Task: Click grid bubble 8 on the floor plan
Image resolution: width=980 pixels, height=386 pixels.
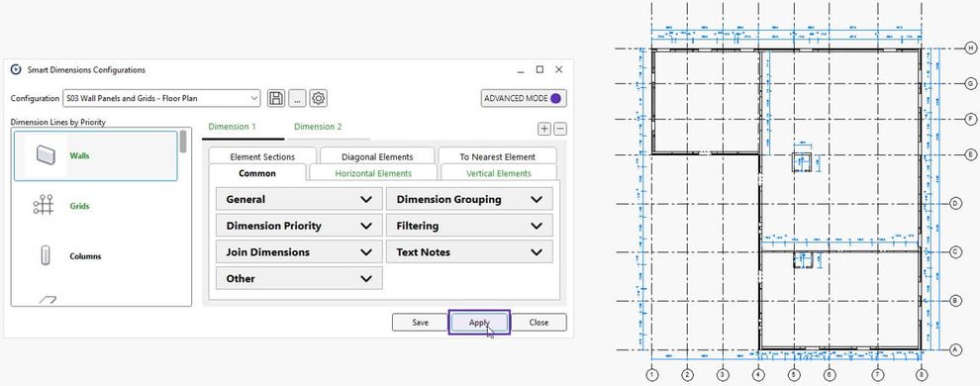Action: [x=921, y=375]
